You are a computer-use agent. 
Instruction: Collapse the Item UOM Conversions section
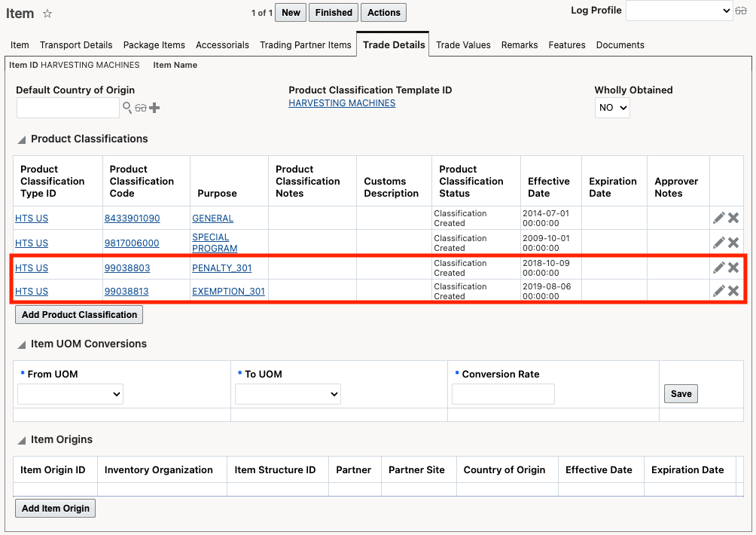click(22, 344)
